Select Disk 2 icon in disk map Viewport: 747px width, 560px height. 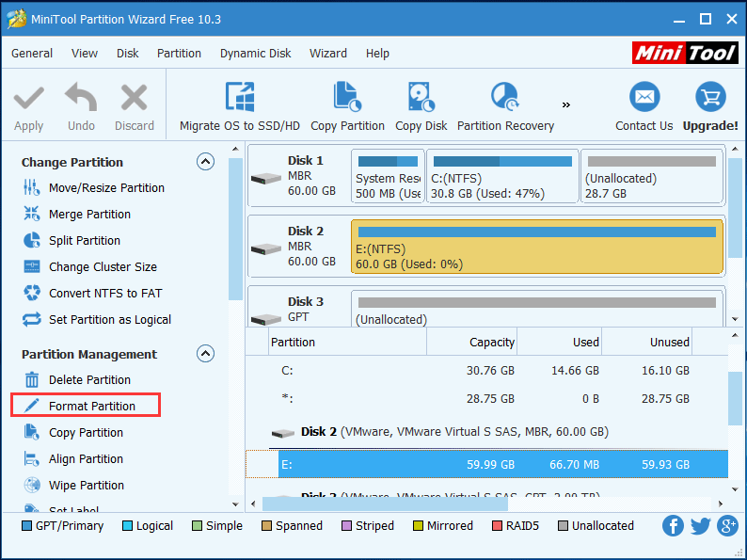[x=266, y=248]
